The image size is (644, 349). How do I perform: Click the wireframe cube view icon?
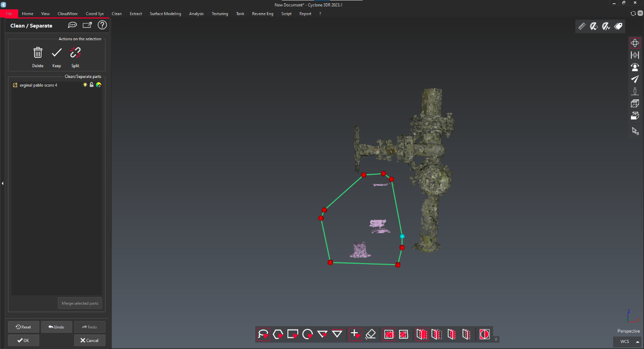(x=635, y=104)
